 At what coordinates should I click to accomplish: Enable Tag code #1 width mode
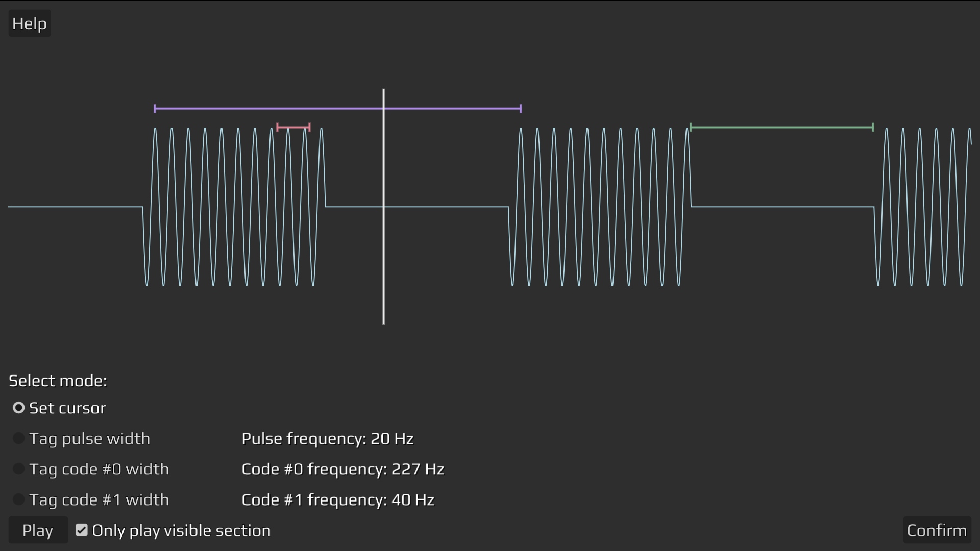tap(19, 499)
